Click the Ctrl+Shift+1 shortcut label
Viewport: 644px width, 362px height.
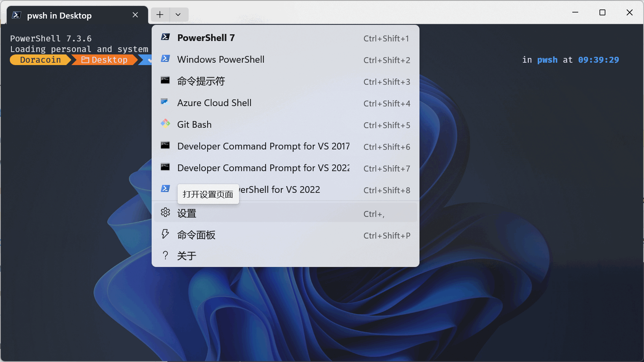click(386, 39)
